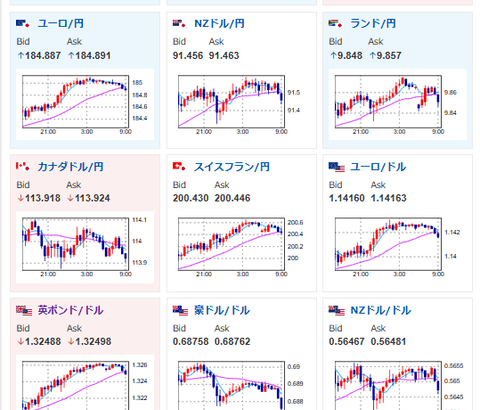The width and height of the screenshot is (480, 410).
Task: Open the カナダドル/円 rate link
Action: click(x=70, y=167)
